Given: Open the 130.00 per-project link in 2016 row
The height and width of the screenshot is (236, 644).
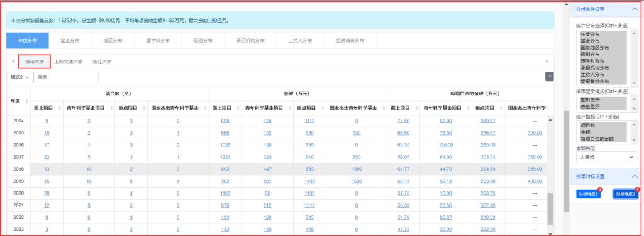Looking at the screenshot, I should (445, 145).
